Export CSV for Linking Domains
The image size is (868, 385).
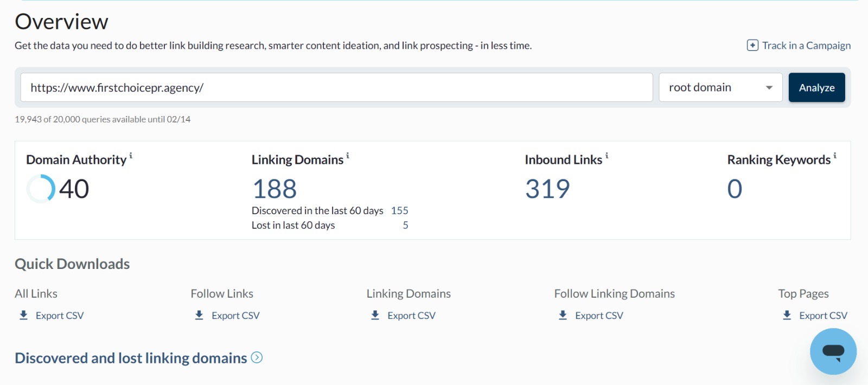coord(411,316)
